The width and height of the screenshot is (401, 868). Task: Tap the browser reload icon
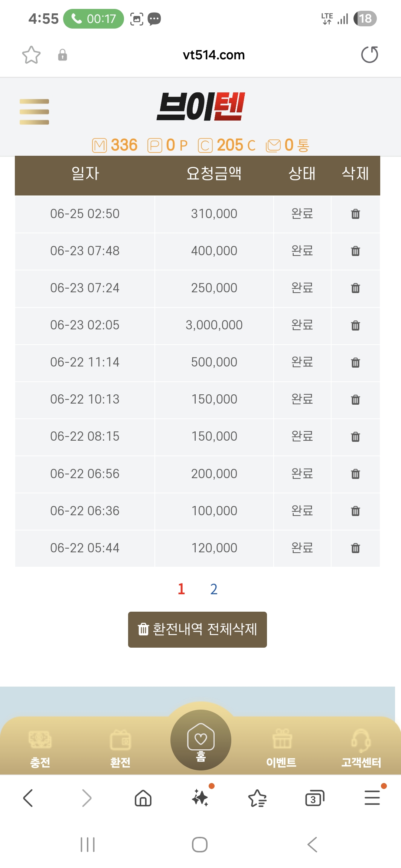pyautogui.click(x=369, y=55)
